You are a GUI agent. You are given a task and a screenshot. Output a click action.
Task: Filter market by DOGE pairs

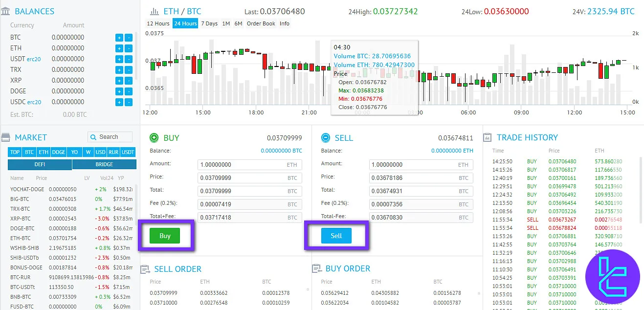pos(59,152)
